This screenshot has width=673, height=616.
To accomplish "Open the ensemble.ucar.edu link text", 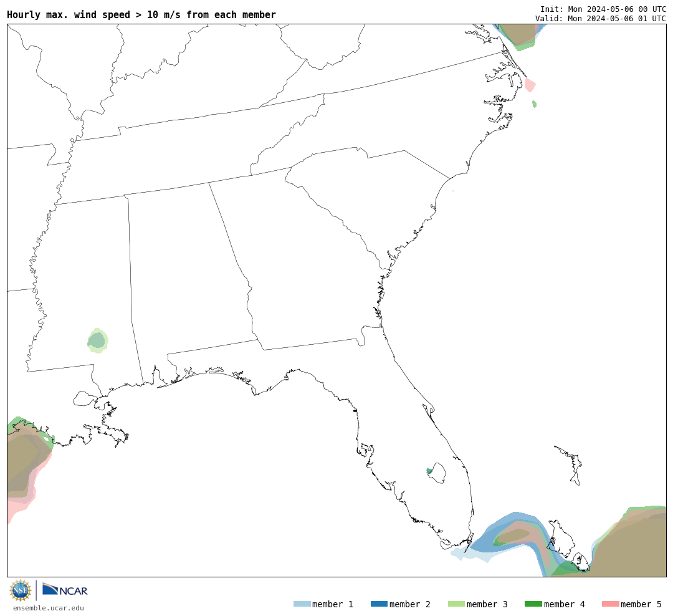I will pos(49,608).
